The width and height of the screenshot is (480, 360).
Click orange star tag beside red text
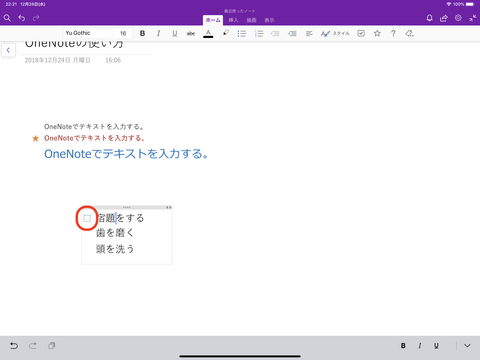click(35, 138)
